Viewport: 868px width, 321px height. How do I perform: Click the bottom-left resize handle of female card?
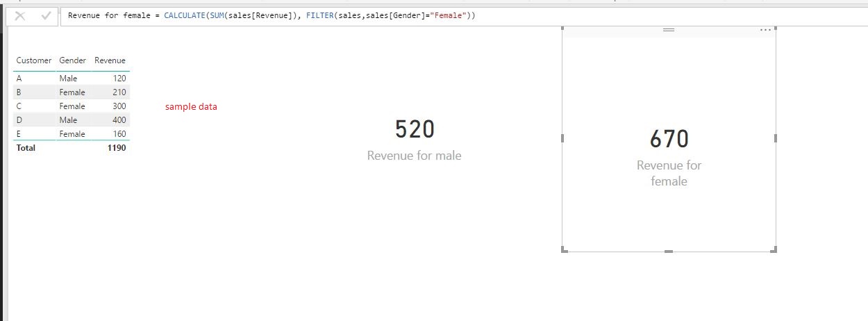(563, 250)
